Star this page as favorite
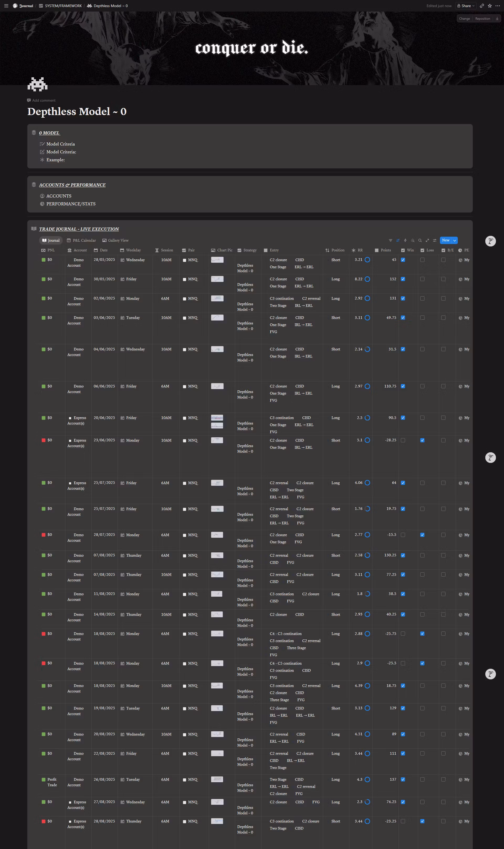The image size is (504, 849). [490, 6]
